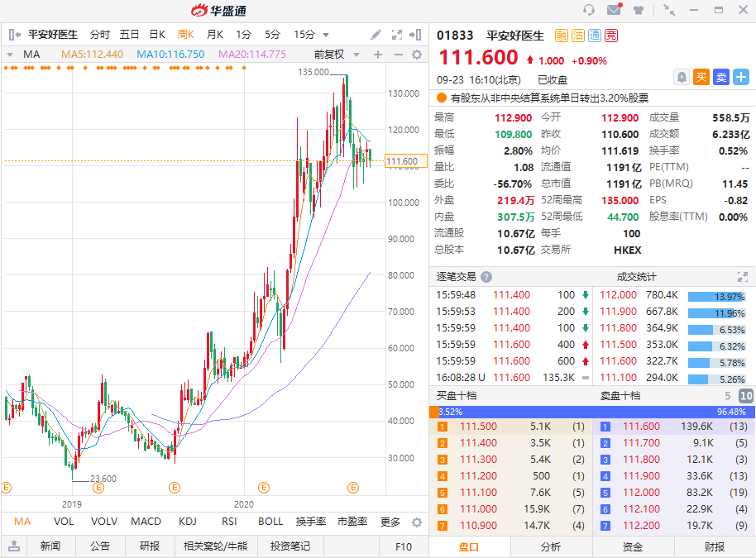Click the buy-sell ratio bar
756x558 pixels.
click(592, 412)
